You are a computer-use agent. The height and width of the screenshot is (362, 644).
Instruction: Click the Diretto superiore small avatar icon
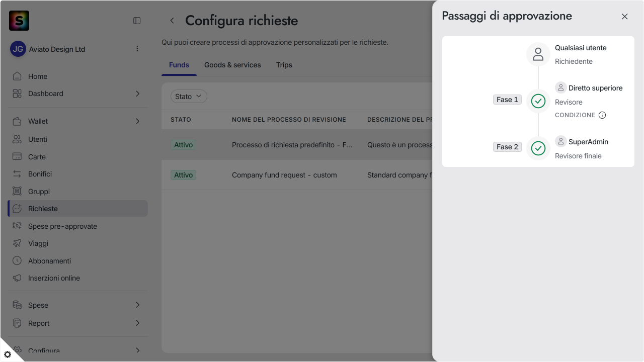(x=561, y=87)
